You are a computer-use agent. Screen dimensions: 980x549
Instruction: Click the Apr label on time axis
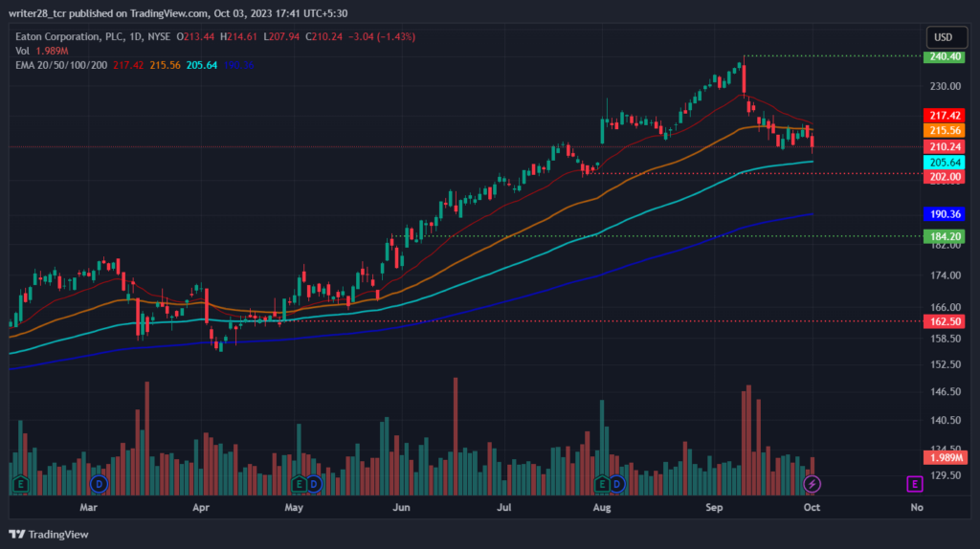coord(201,507)
